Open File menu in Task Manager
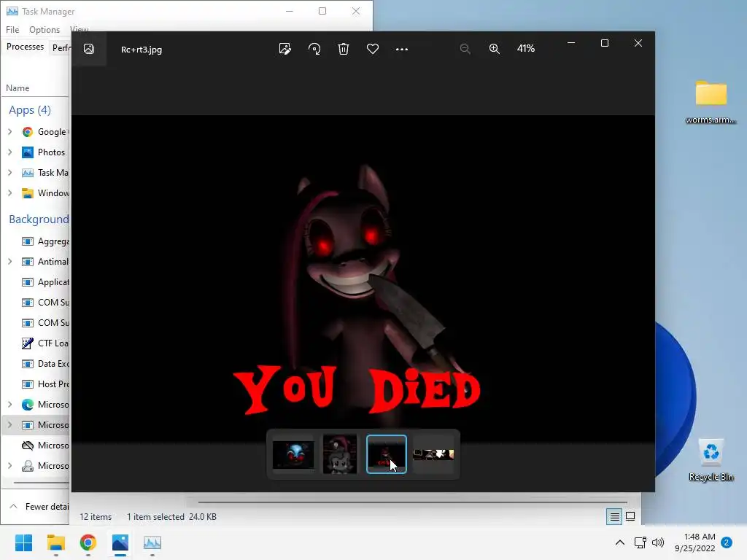 (12, 29)
